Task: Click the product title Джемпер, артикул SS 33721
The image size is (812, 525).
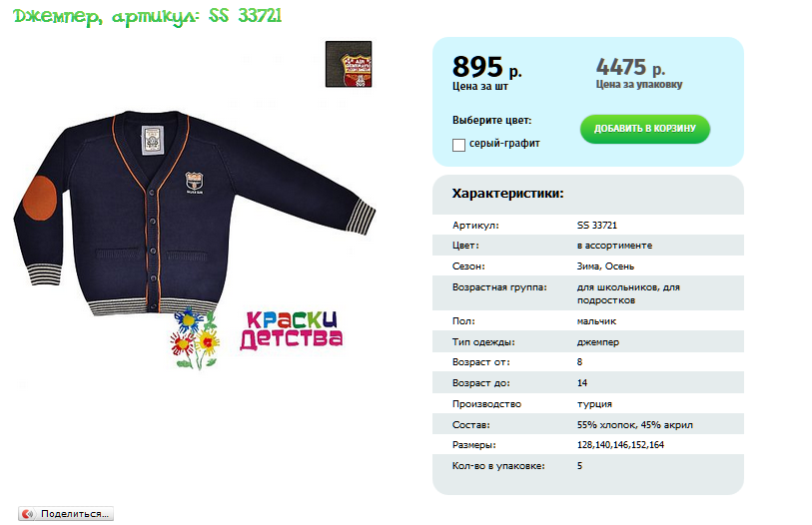Action: click(148, 16)
